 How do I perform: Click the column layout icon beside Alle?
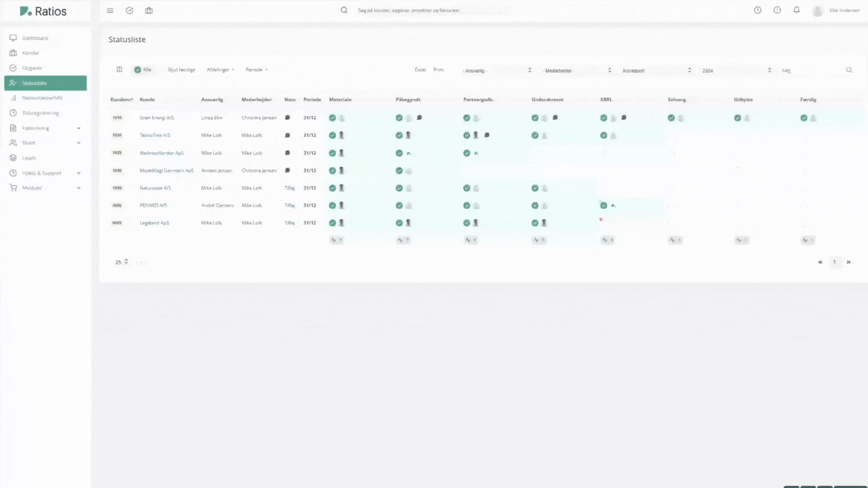119,70
